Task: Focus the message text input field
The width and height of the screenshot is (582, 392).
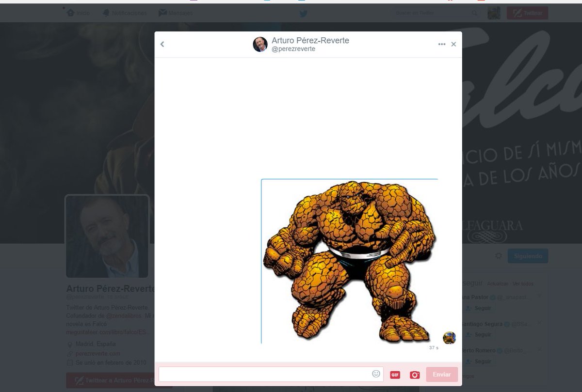Action: click(x=271, y=374)
